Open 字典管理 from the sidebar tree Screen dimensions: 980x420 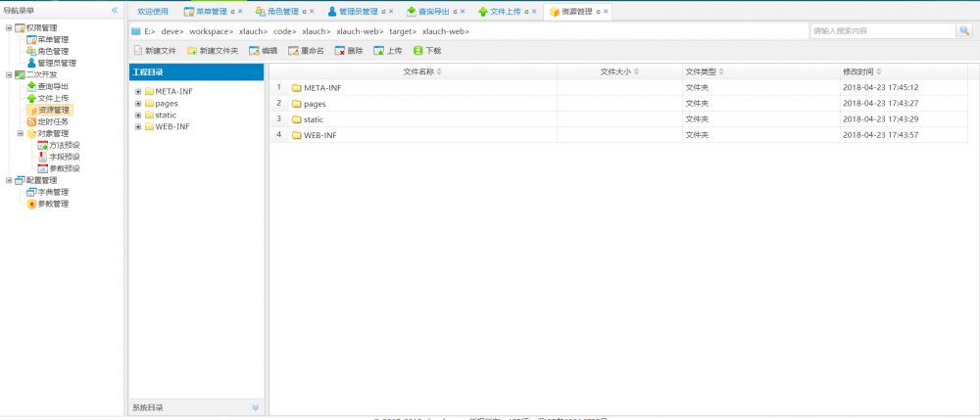point(53,192)
